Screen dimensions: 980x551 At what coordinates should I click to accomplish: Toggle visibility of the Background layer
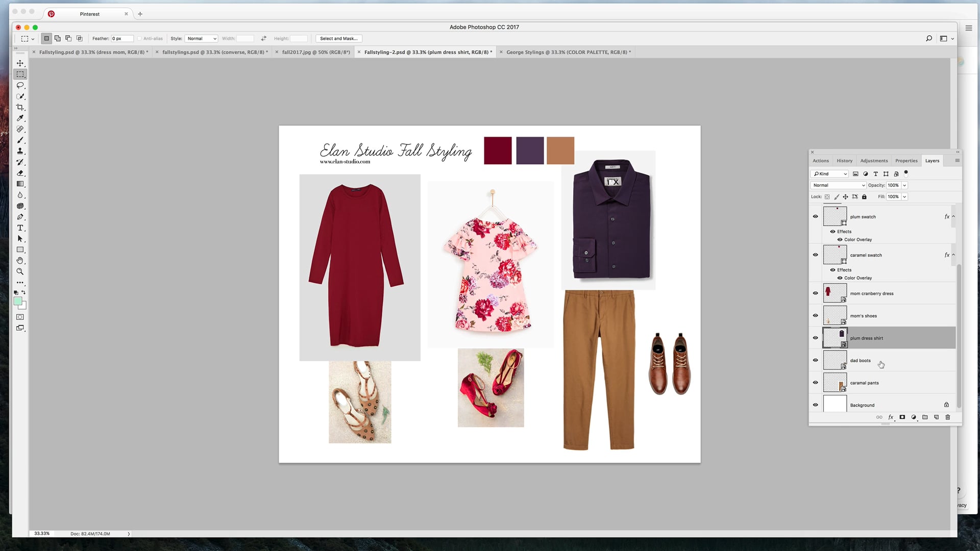coord(815,405)
